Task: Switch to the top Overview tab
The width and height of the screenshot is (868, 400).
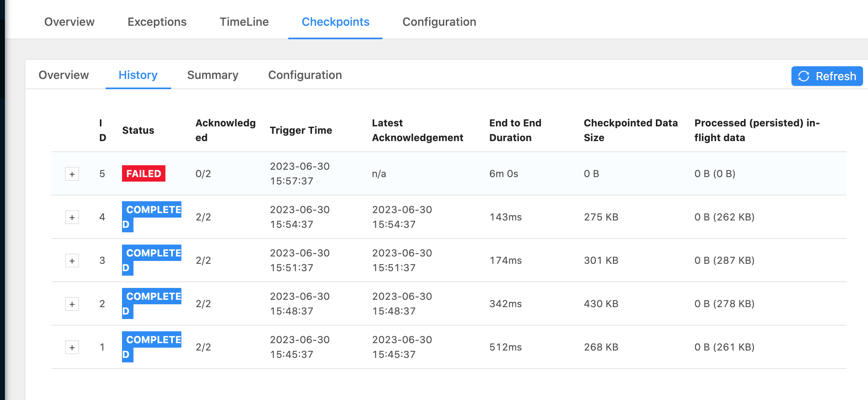Action: [x=69, y=22]
